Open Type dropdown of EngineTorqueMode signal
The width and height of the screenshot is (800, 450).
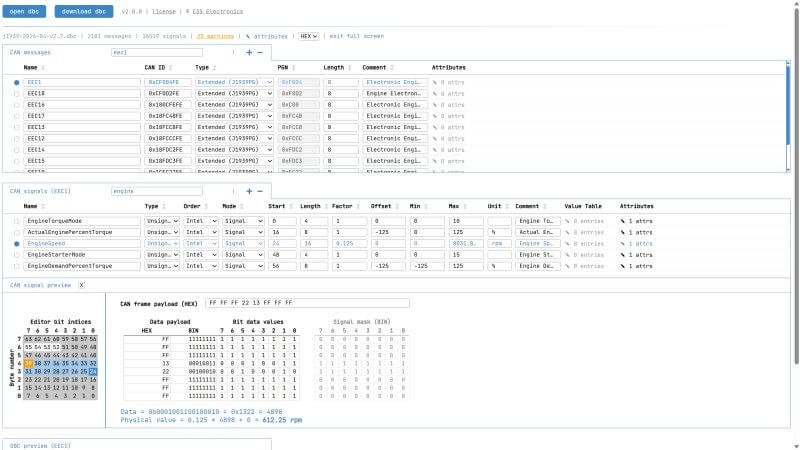[x=162, y=221]
